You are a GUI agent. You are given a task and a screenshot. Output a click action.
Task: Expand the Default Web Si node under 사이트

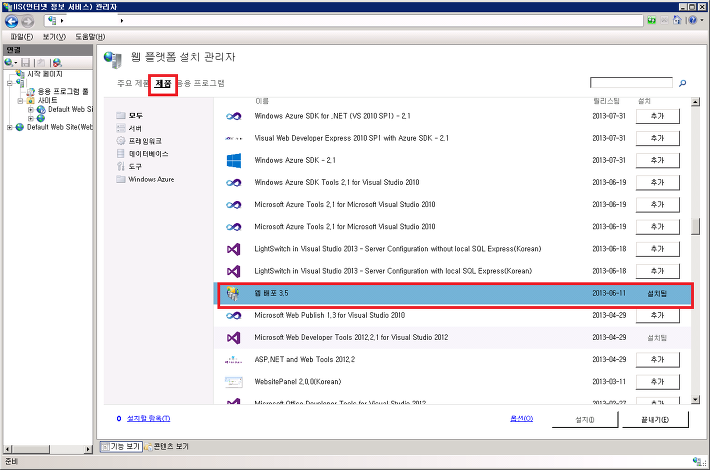30,110
